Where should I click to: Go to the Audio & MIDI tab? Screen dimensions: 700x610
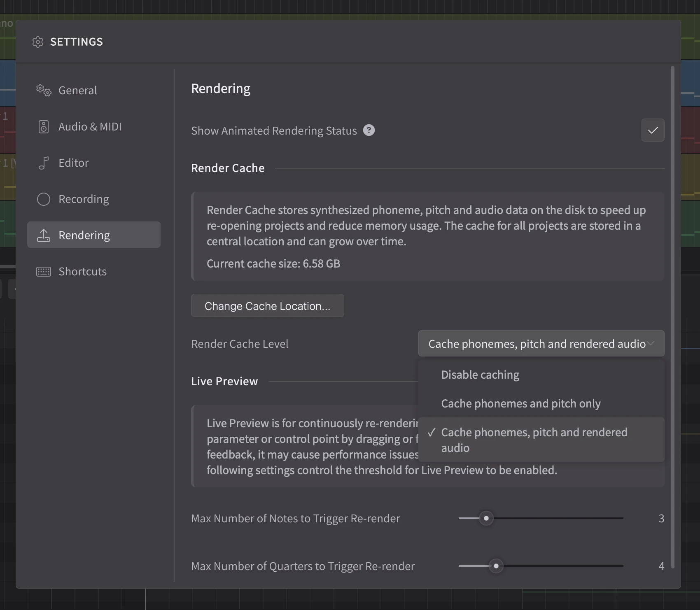click(90, 127)
